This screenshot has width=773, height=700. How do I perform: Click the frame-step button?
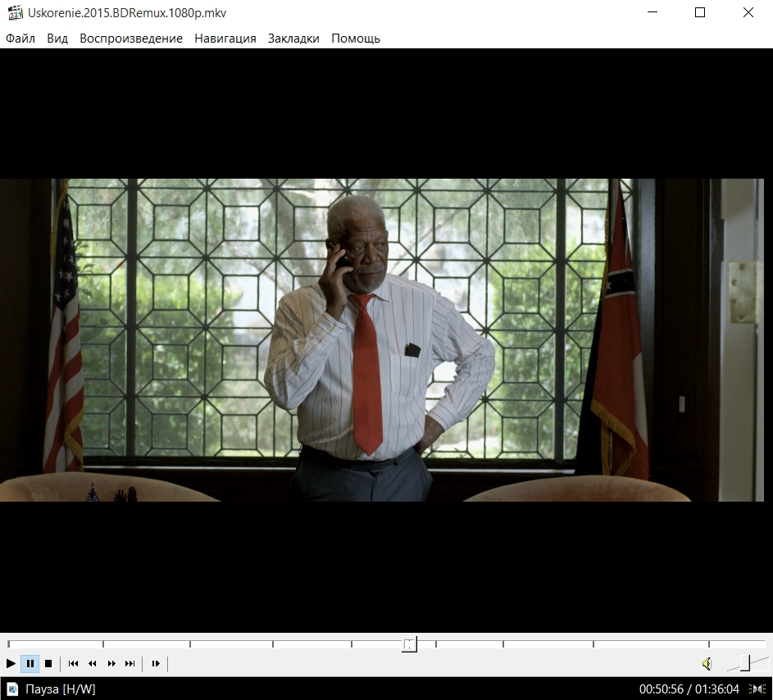(156, 663)
